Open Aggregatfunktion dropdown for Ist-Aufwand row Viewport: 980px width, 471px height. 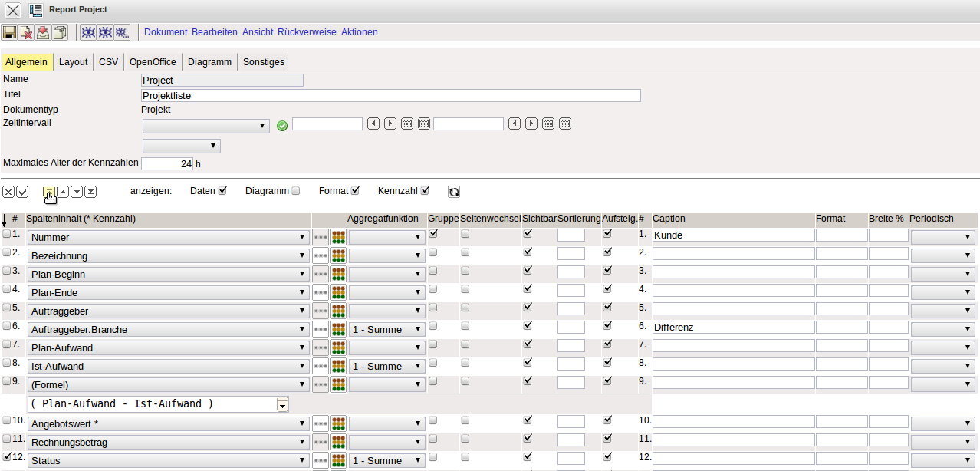386,367
